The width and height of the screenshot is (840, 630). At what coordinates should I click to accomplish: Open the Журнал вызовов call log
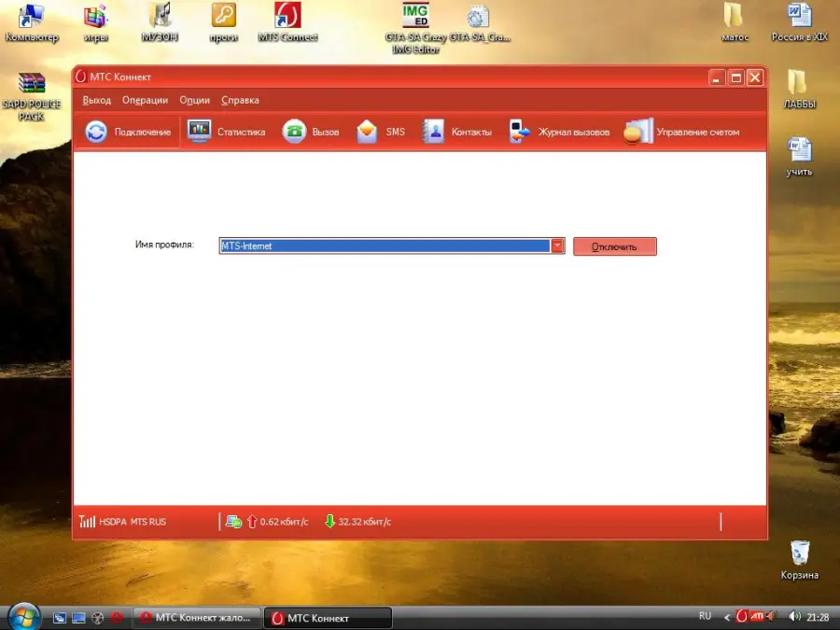coord(559,132)
